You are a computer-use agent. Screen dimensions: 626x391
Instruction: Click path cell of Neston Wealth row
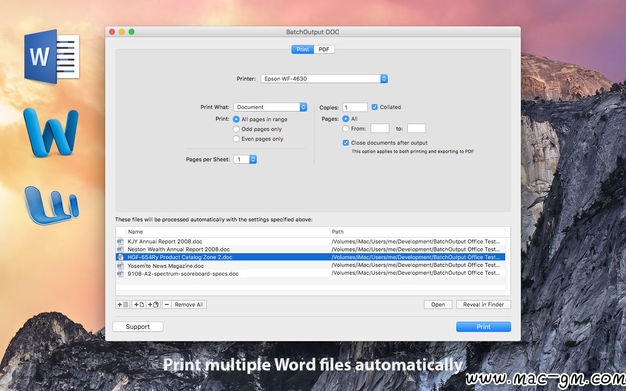[416, 249]
